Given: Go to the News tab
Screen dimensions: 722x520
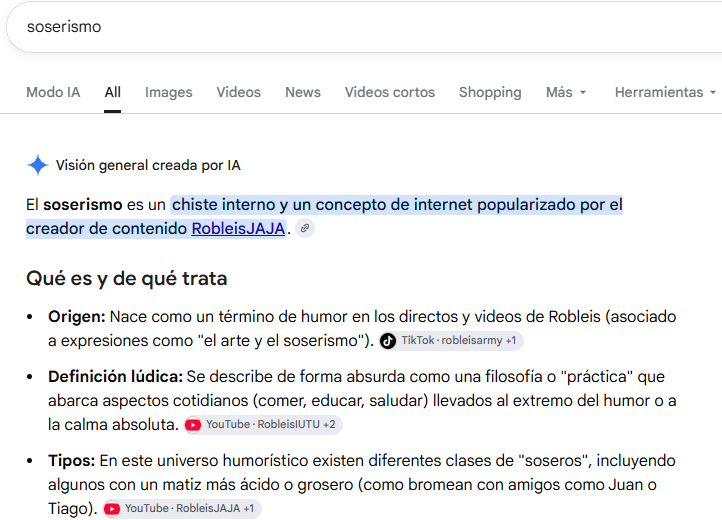Looking at the screenshot, I should click(303, 92).
